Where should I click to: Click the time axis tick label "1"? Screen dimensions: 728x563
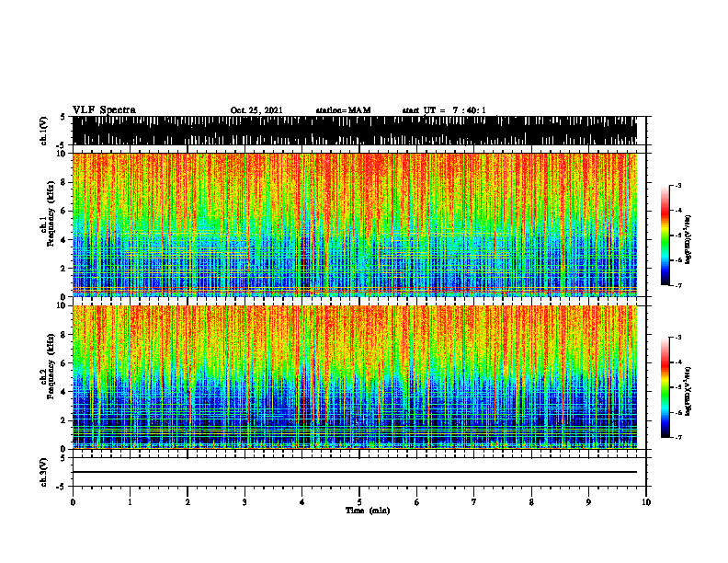click(130, 502)
